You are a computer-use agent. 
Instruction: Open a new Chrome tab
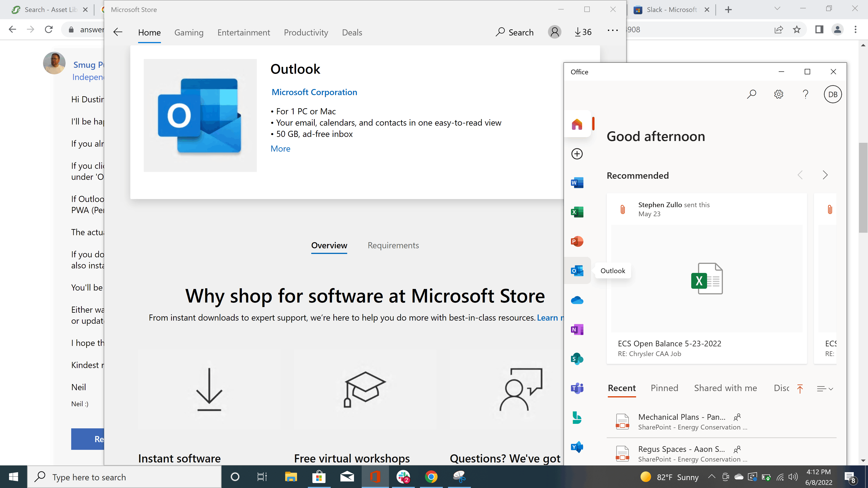tap(728, 9)
